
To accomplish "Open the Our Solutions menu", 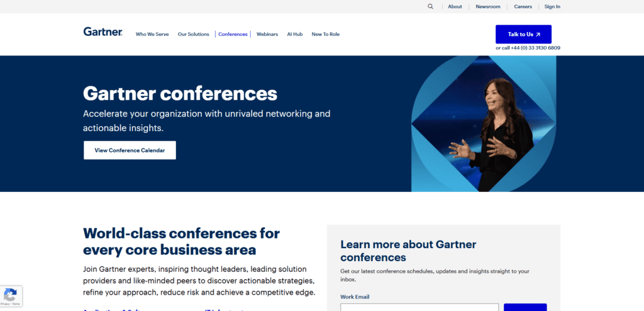I will (x=194, y=34).
